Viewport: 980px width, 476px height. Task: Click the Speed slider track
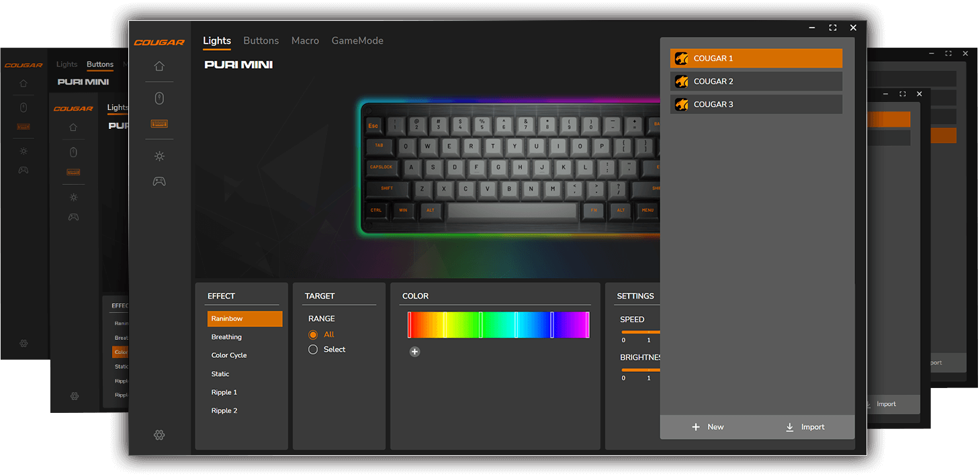[x=641, y=332]
